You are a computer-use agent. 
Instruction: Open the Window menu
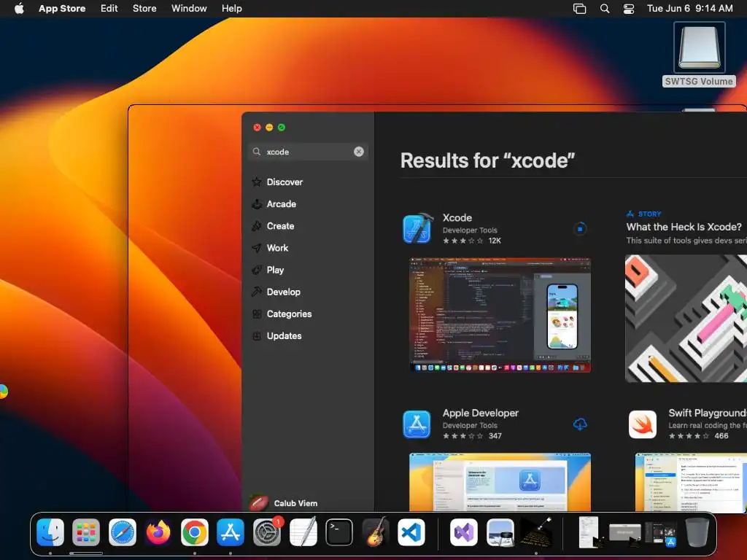click(189, 8)
